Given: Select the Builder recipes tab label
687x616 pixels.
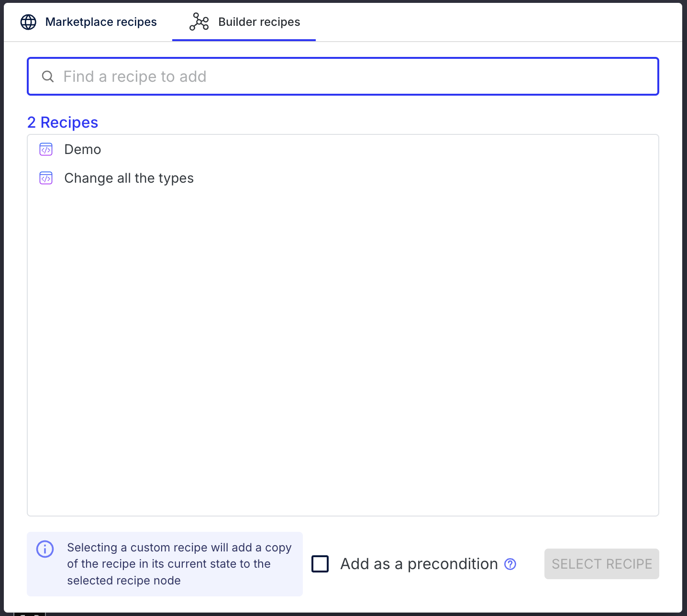Looking at the screenshot, I should pyautogui.click(x=259, y=22).
